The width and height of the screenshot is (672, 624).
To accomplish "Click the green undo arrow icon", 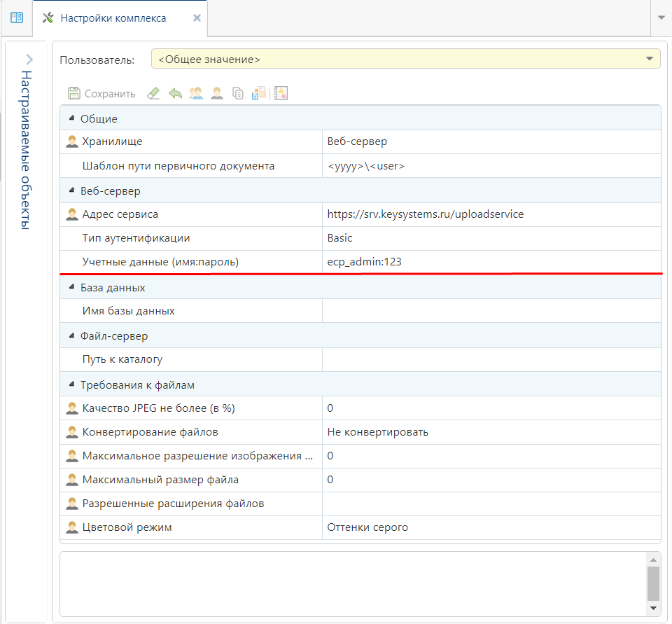I will pyautogui.click(x=175, y=93).
